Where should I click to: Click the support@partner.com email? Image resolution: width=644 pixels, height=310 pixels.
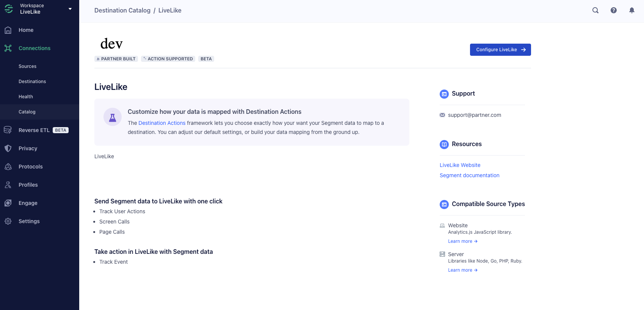click(x=475, y=115)
